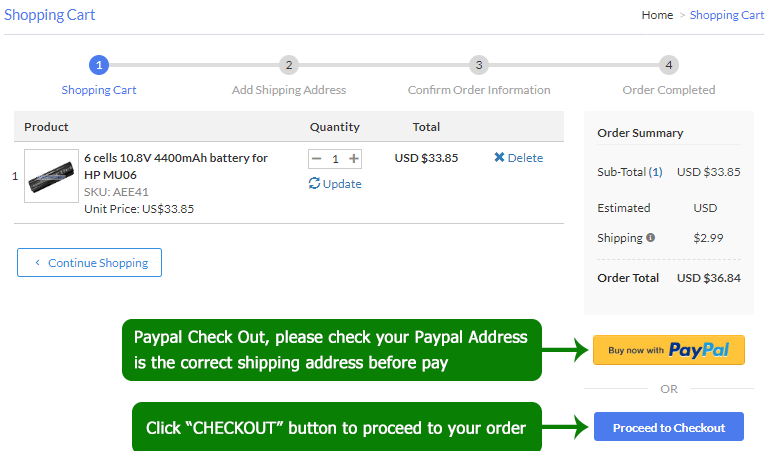Increase quantity with the plus icon
The height and width of the screenshot is (465, 770).
[354, 159]
